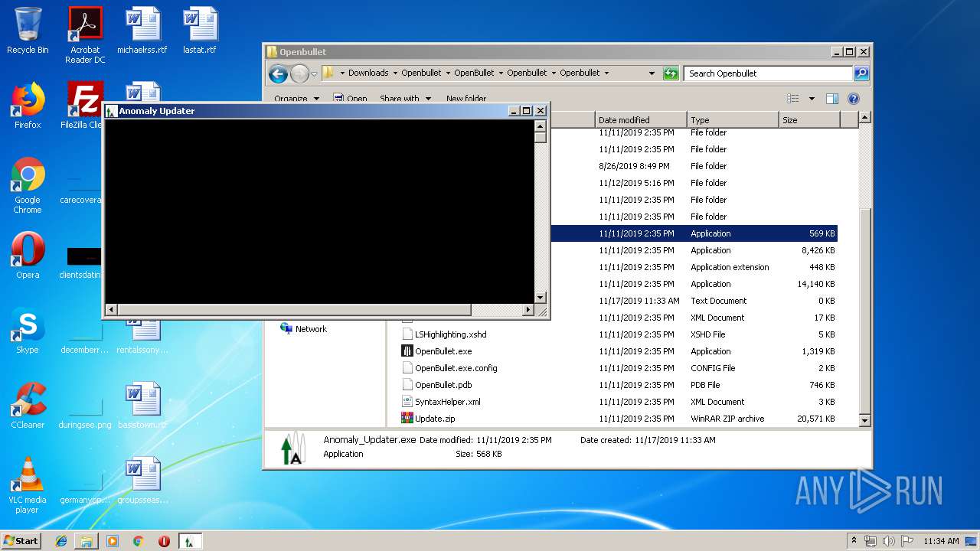Launch Google Chrome desktop shortcut

(x=28, y=185)
